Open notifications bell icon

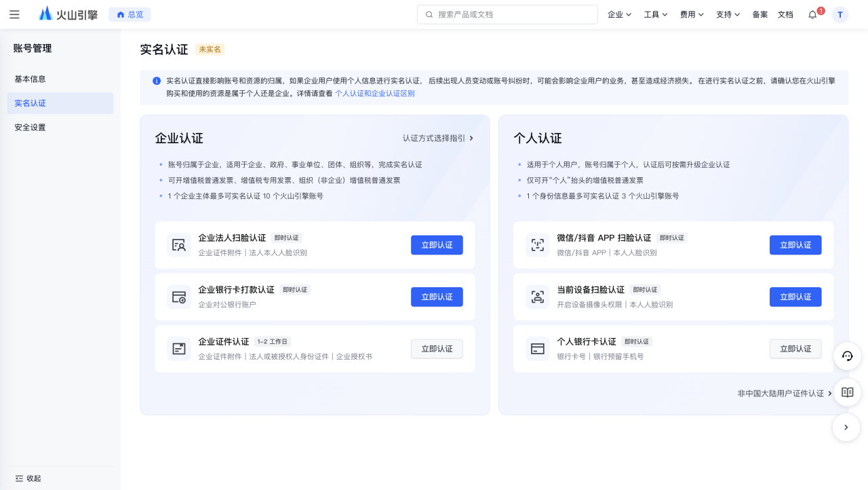812,14
